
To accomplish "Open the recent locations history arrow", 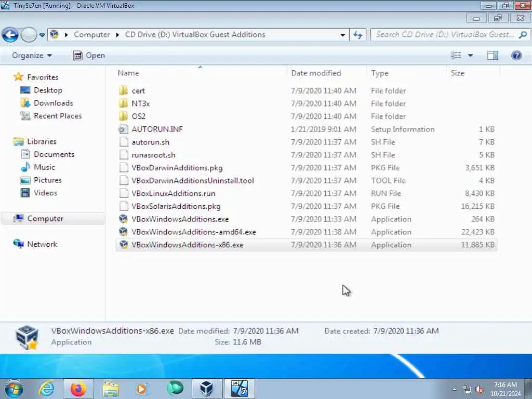I will tap(42, 35).
